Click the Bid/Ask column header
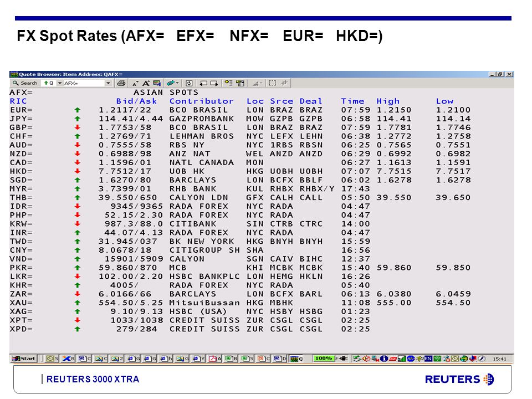532x399 pixels. 136,101
